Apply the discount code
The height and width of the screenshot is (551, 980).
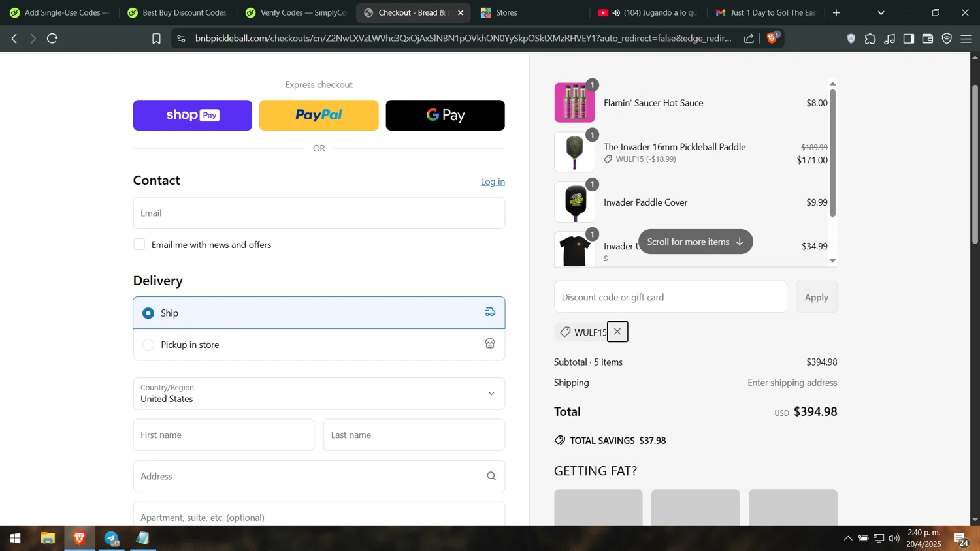click(x=816, y=297)
